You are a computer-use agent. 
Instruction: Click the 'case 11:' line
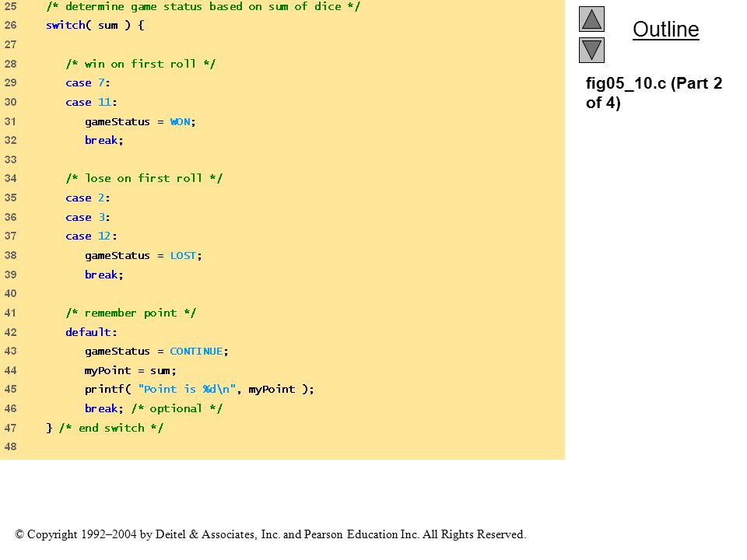coord(91,103)
